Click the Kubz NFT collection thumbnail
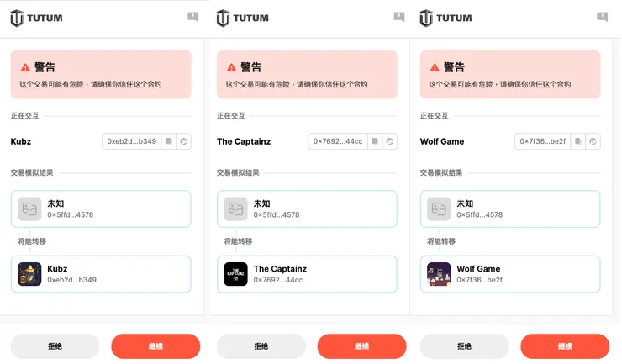This screenshot has width=622, height=364. click(29, 274)
